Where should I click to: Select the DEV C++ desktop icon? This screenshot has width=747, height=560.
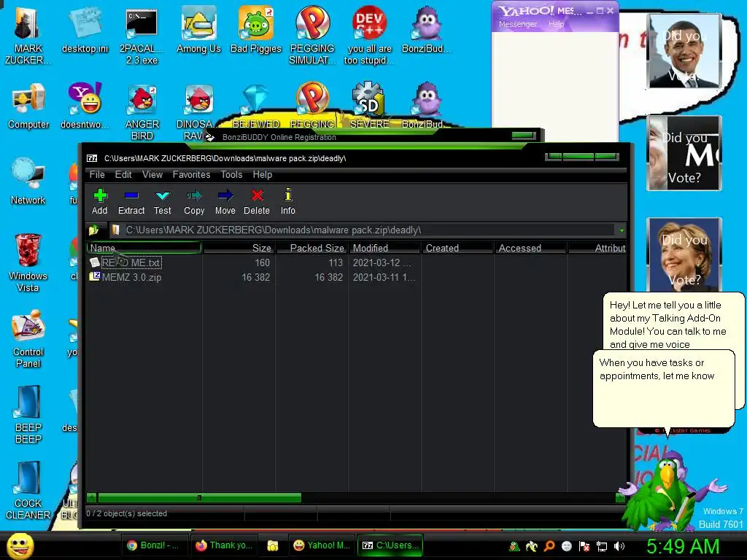click(369, 35)
